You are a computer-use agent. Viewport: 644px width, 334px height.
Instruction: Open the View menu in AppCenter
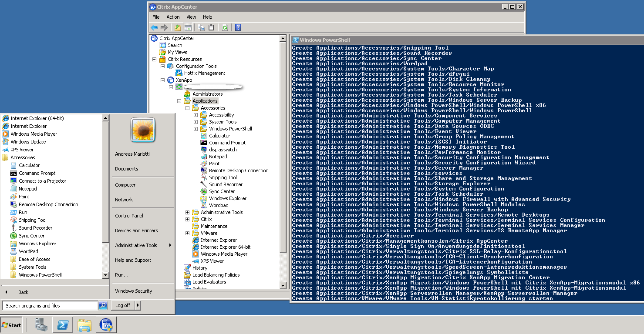(191, 17)
